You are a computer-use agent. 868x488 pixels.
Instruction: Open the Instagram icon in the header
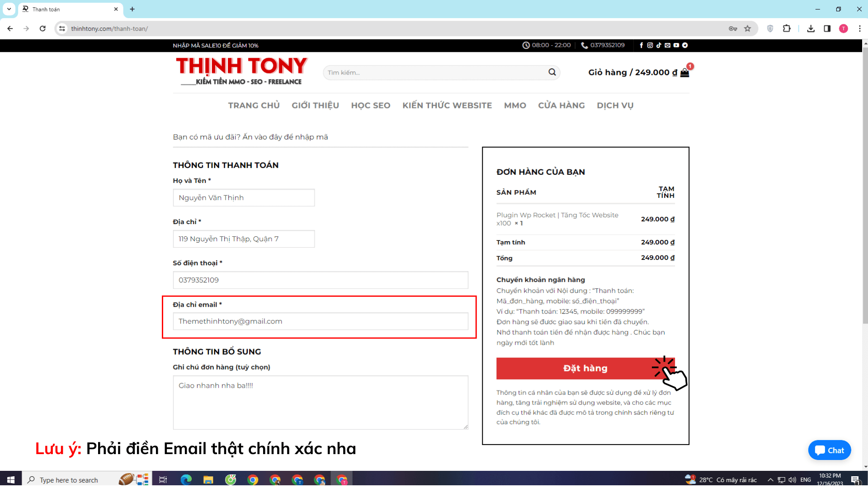650,45
